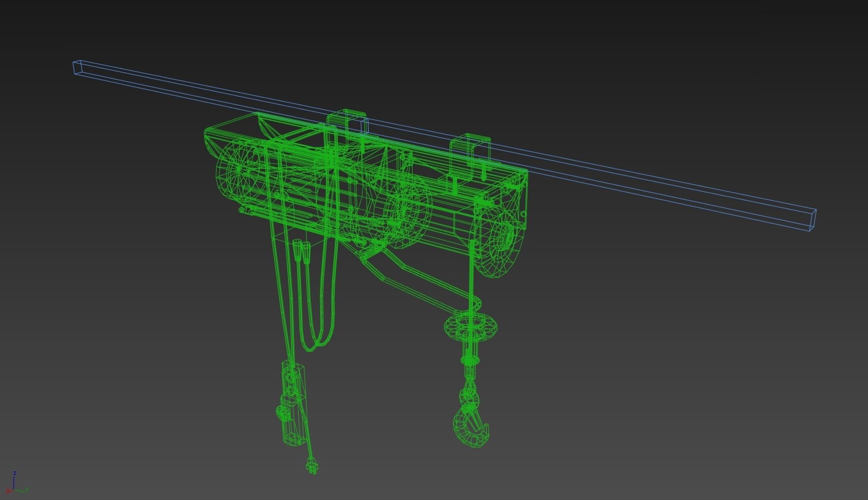868x500 pixels.
Task: Select the round limit weight disc above the hook
Action: pos(471,327)
